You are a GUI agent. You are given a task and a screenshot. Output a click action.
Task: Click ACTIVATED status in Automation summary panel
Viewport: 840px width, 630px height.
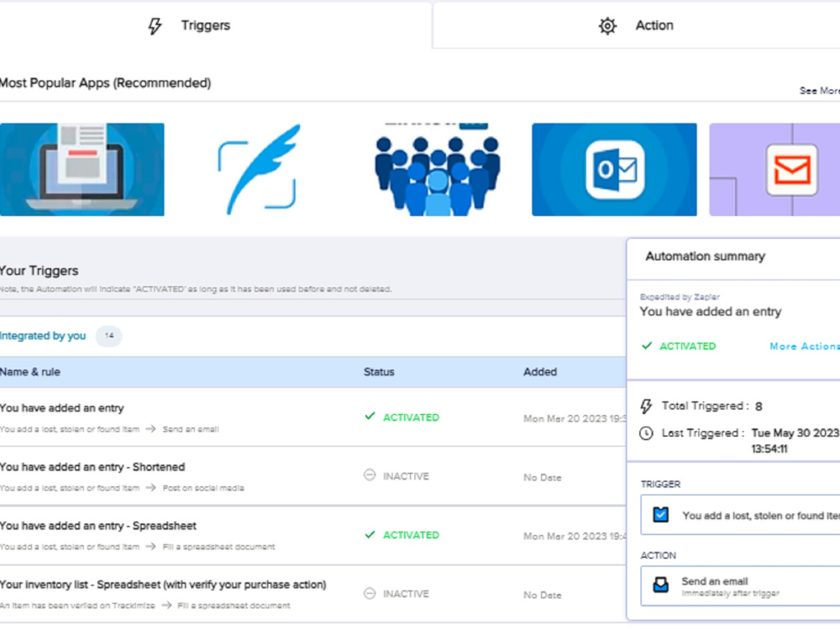click(687, 346)
